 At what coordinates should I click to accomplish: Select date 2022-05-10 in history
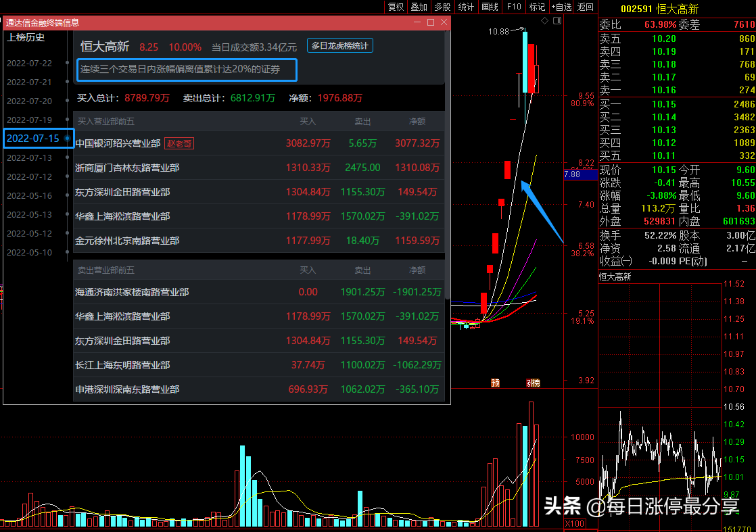(29, 252)
